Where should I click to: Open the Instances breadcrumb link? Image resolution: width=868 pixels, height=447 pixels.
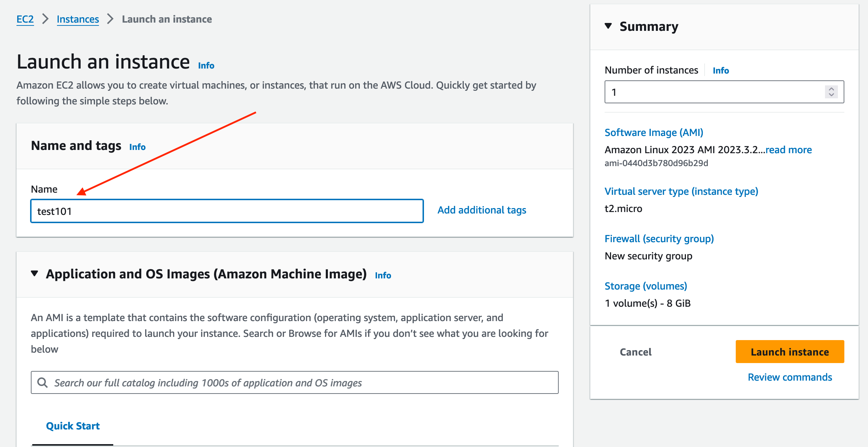pyautogui.click(x=78, y=19)
